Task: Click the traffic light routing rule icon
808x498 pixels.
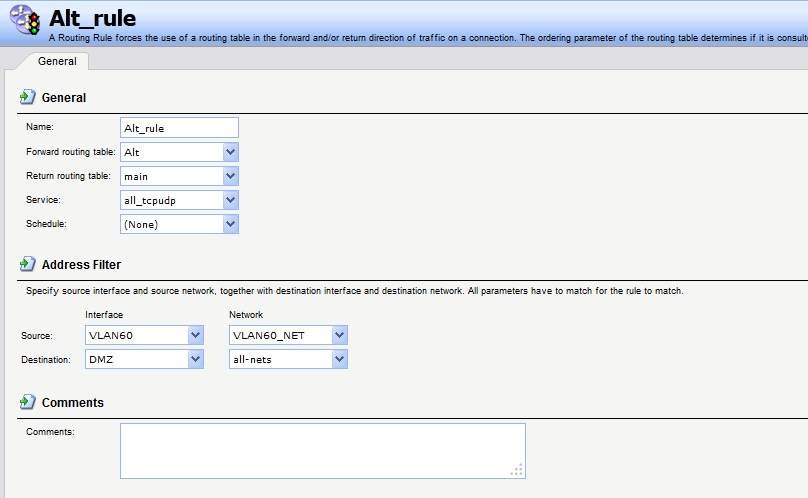Action: pyautogui.click(x=26, y=21)
